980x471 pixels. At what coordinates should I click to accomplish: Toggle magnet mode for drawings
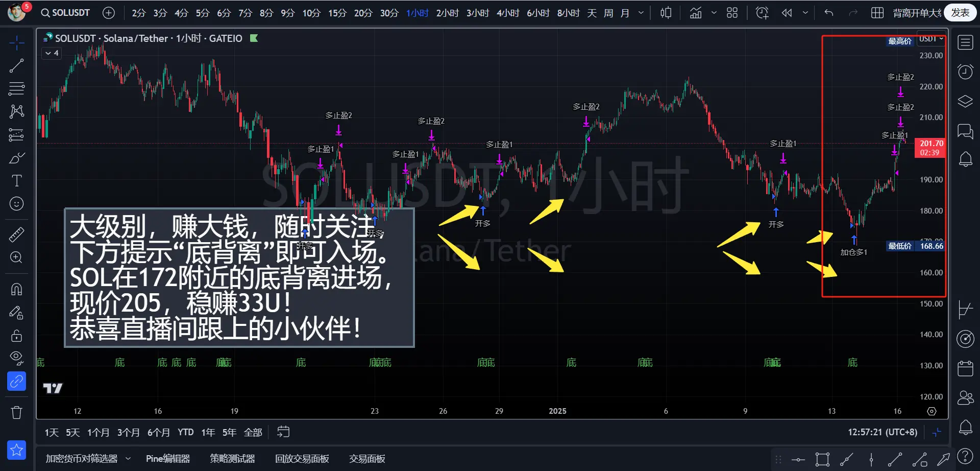[16, 289]
